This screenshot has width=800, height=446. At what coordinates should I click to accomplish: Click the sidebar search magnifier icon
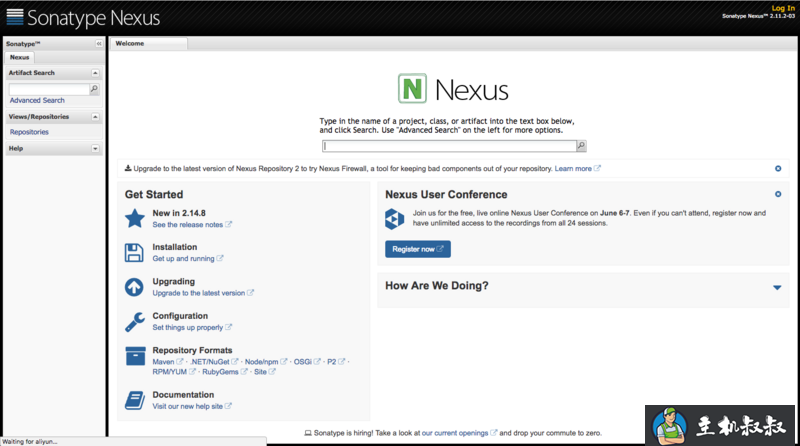[x=94, y=89]
